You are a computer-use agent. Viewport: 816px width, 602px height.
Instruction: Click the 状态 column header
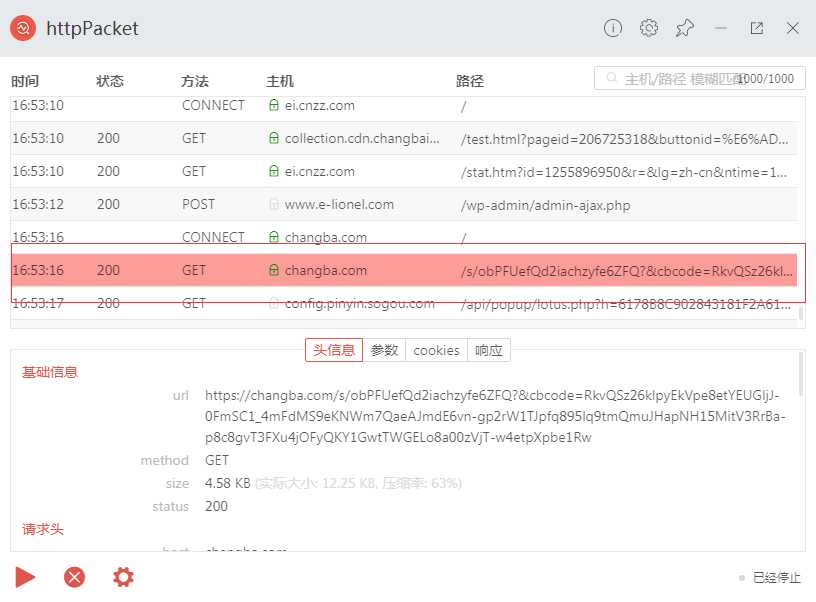(110, 81)
